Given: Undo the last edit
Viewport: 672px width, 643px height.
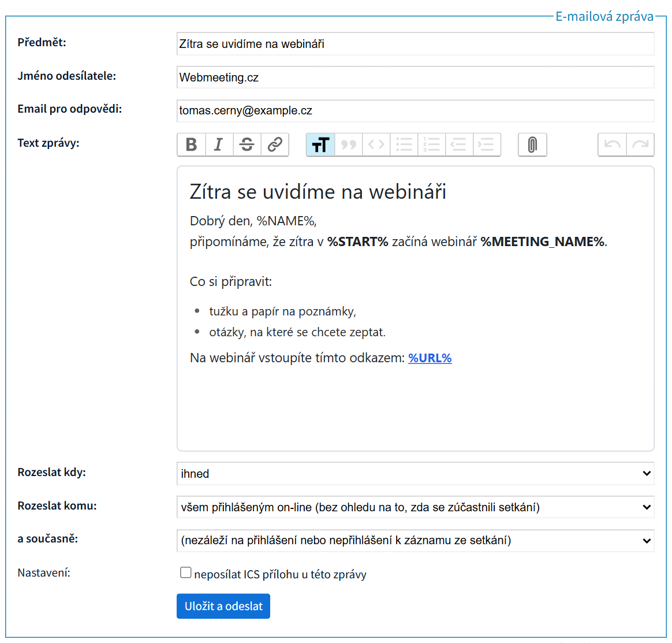Looking at the screenshot, I should pyautogui.click(x=612, y=144).
